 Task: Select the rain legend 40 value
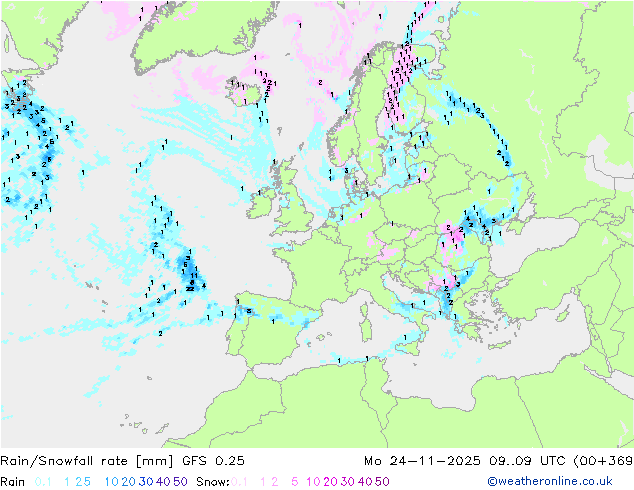163,482
